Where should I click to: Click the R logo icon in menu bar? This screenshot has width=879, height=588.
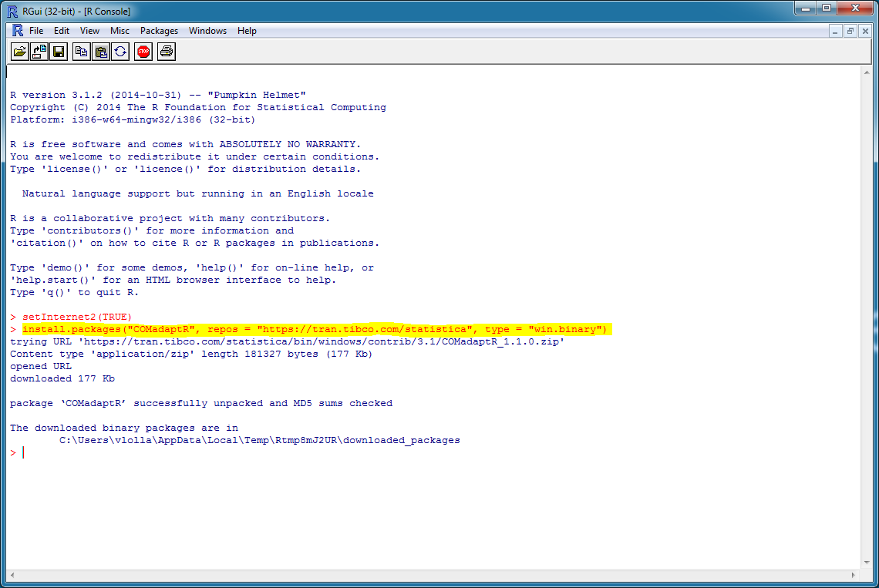pyautogui.click(x=18, y=31)
